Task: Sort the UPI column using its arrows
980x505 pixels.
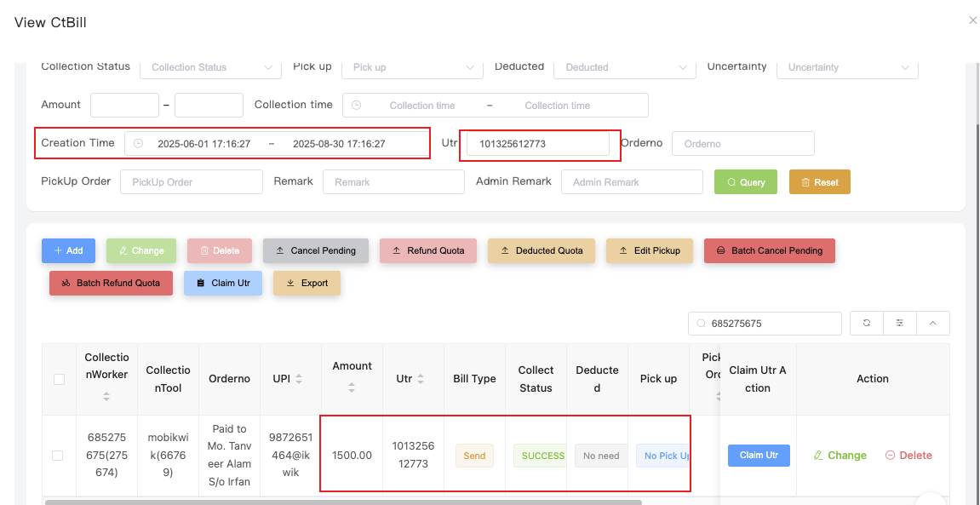Action: click(x=299, y=379)
